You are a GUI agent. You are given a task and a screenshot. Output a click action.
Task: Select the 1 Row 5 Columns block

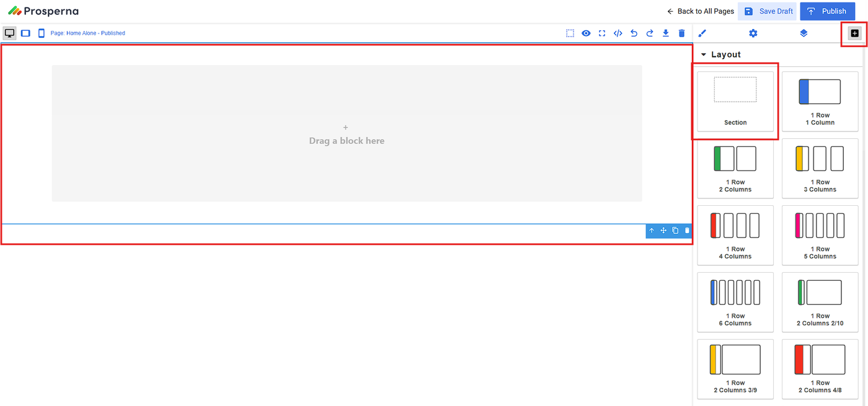tap(820, 235)
